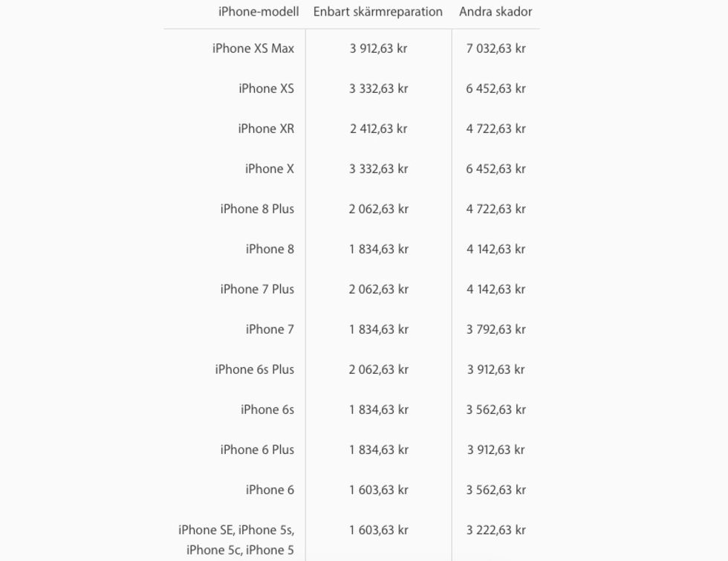Select iPhone X other damage price 6 452,63 kr
The height and width of the screenshot is (561, 728).
[496, 169]
